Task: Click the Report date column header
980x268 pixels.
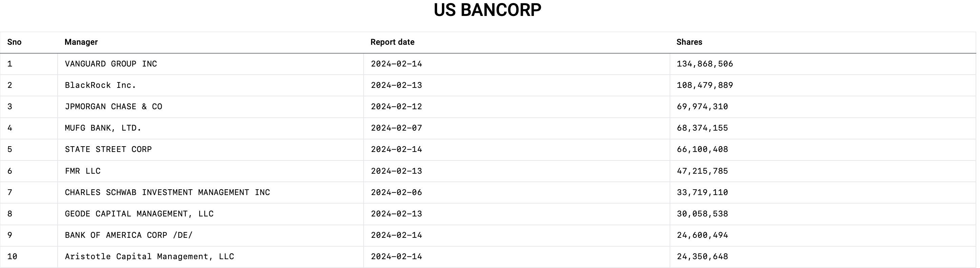Action: pos(392,42)
